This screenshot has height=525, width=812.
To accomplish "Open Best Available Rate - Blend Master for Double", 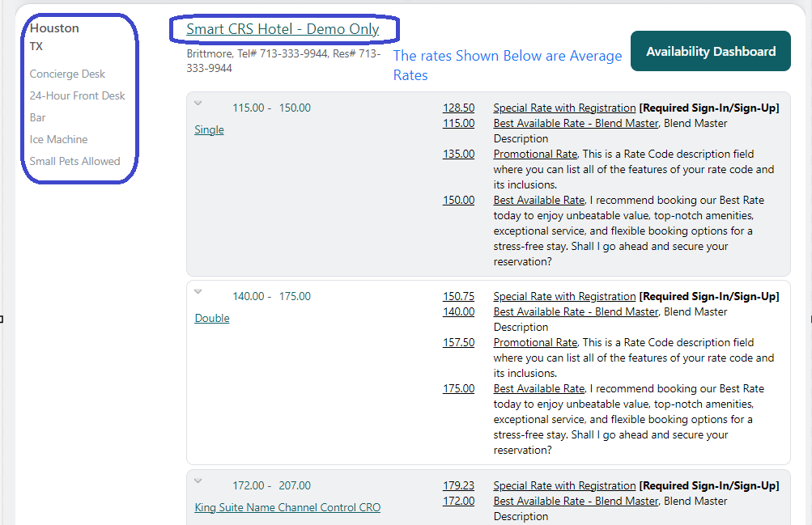I will [576, 311].
